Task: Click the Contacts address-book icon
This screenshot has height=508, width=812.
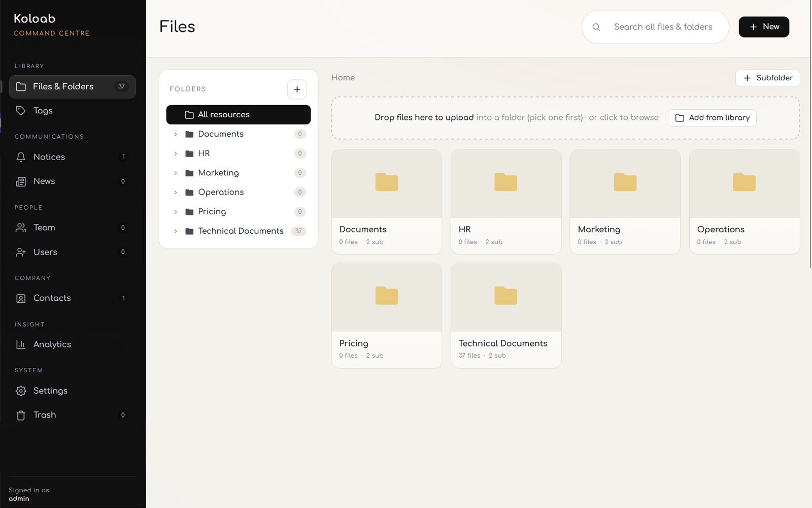Action: [x=21, y=298]
